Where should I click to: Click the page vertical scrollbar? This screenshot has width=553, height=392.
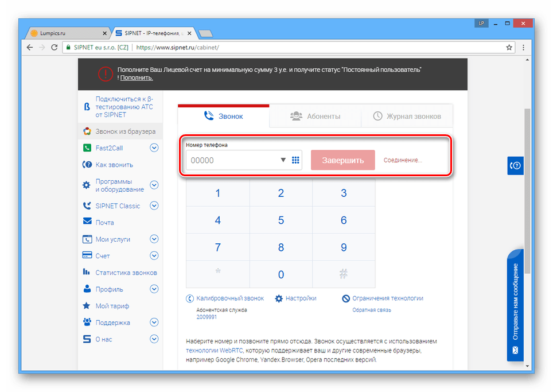[x=527, y=191]
